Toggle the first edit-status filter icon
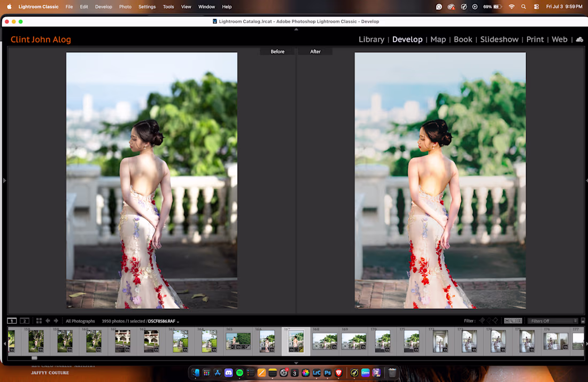The width and height of the screenshot is (588, 382). 507,321
